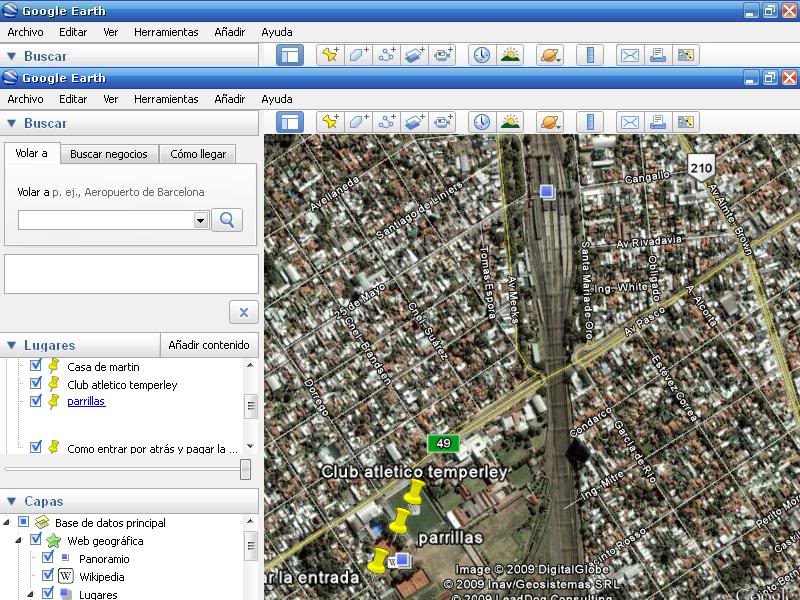The height and width of the screenshot is (600, 800).
Task: Click the Google Maps icon in background window
Action: point(686,55)
